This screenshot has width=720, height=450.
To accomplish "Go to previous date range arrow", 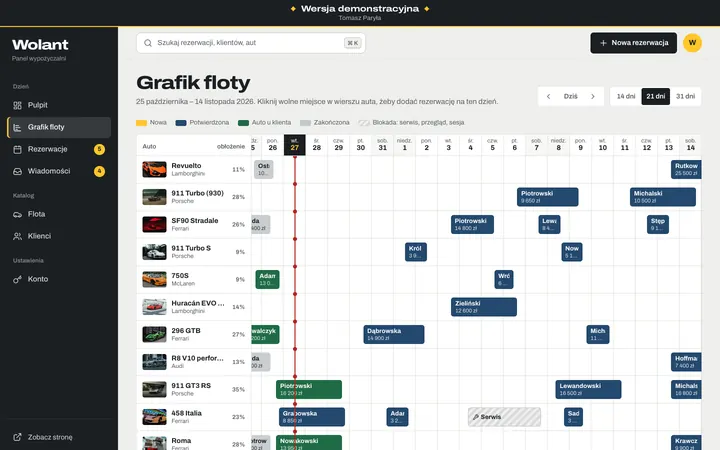I will [x=548, y=96].
